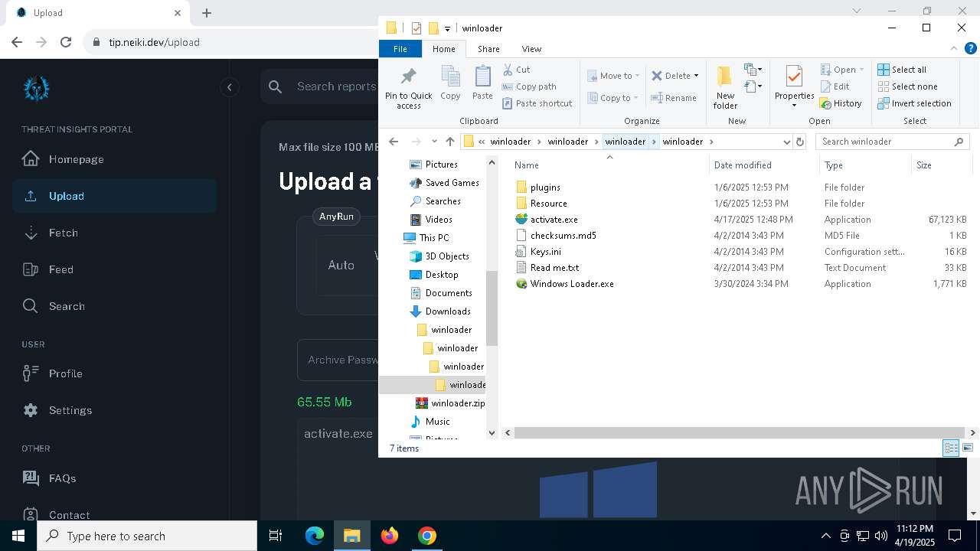Select the Resource folder
The width and height of the screenshot is (980, 551).
(x=548, y=204)
